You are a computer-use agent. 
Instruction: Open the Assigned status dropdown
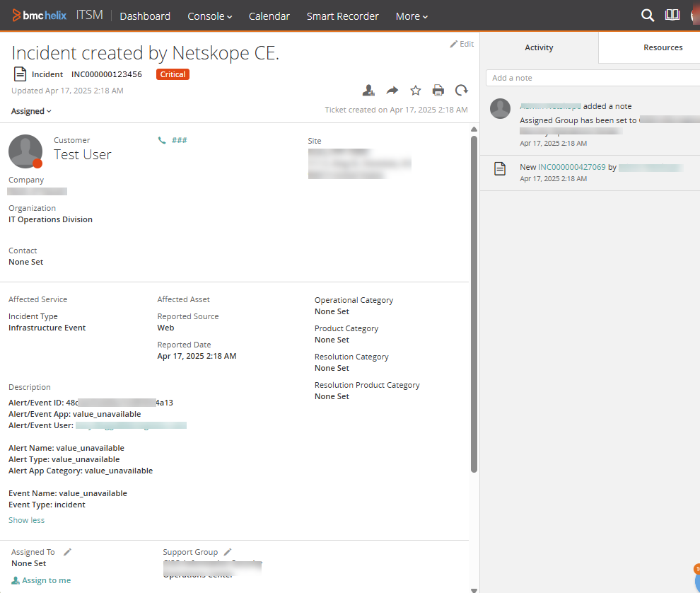click(31, 111)
